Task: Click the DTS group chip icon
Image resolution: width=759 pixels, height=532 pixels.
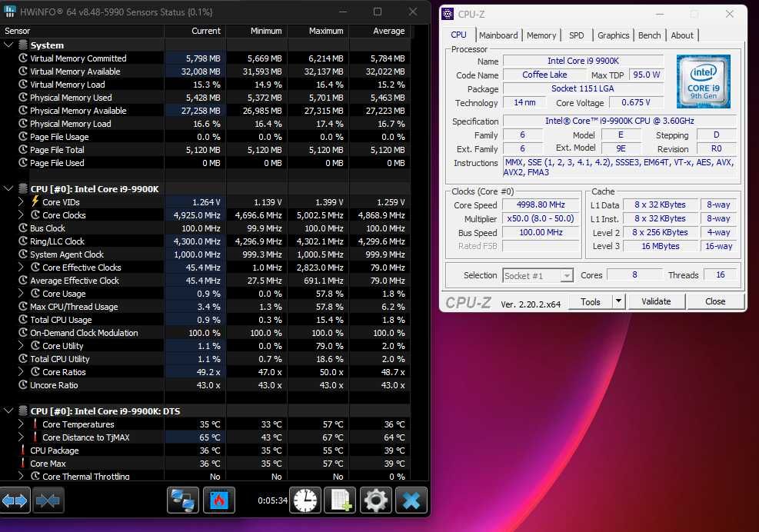Action: tap(23, 411)
